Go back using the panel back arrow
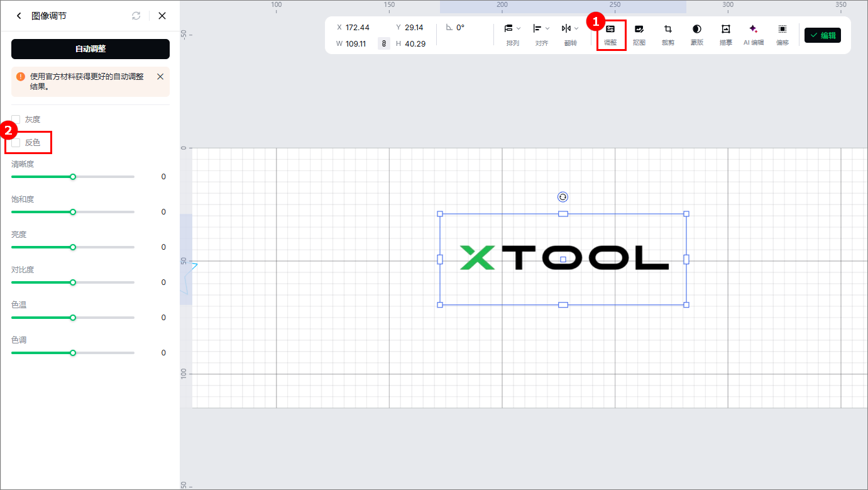 coord(19,16)
